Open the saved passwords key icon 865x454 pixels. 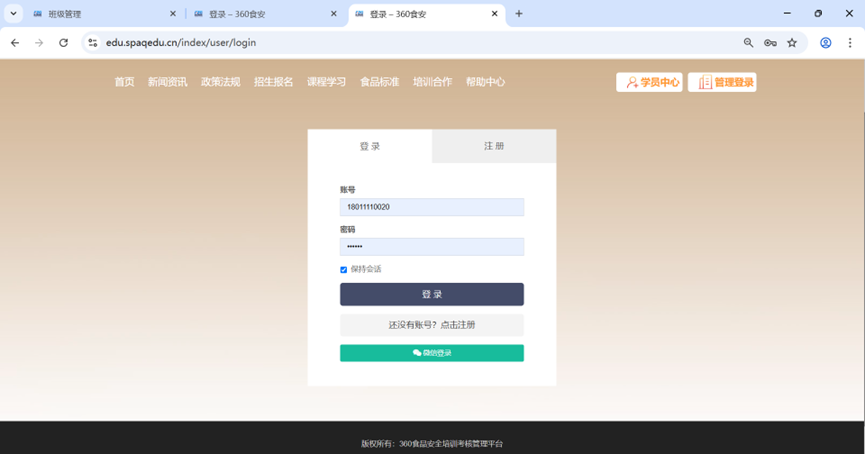pos(770,43)
